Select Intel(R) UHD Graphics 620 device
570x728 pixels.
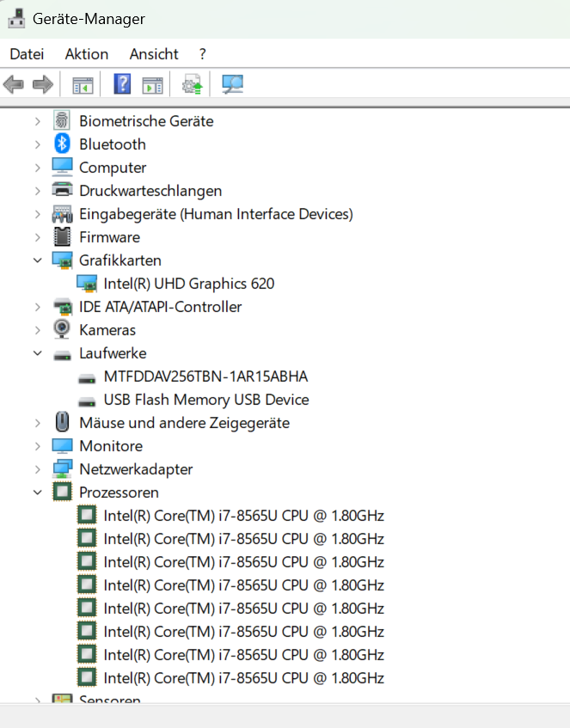(189, 284)
